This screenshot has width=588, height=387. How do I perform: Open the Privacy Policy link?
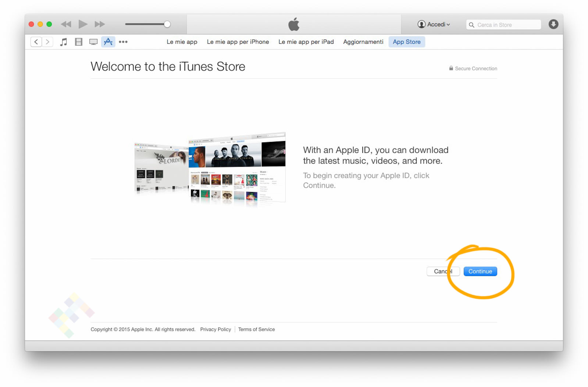[215, 329]
